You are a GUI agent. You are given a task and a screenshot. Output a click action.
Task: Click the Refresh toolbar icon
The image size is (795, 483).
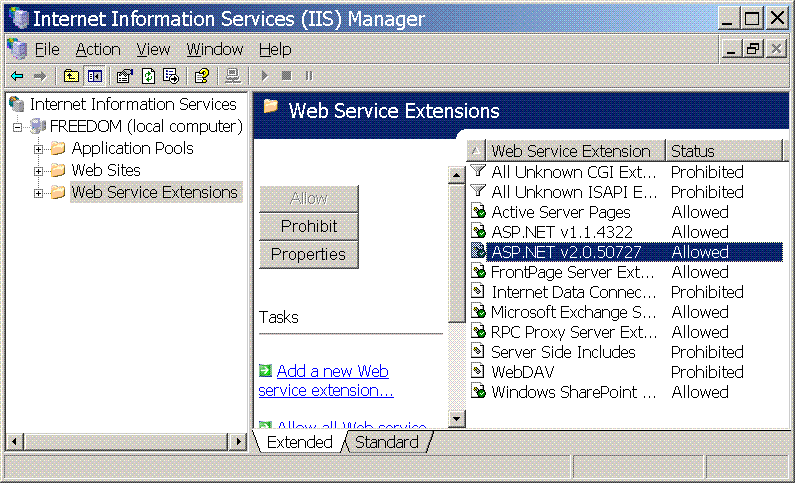pyautogui.click(x=148, y=77)
